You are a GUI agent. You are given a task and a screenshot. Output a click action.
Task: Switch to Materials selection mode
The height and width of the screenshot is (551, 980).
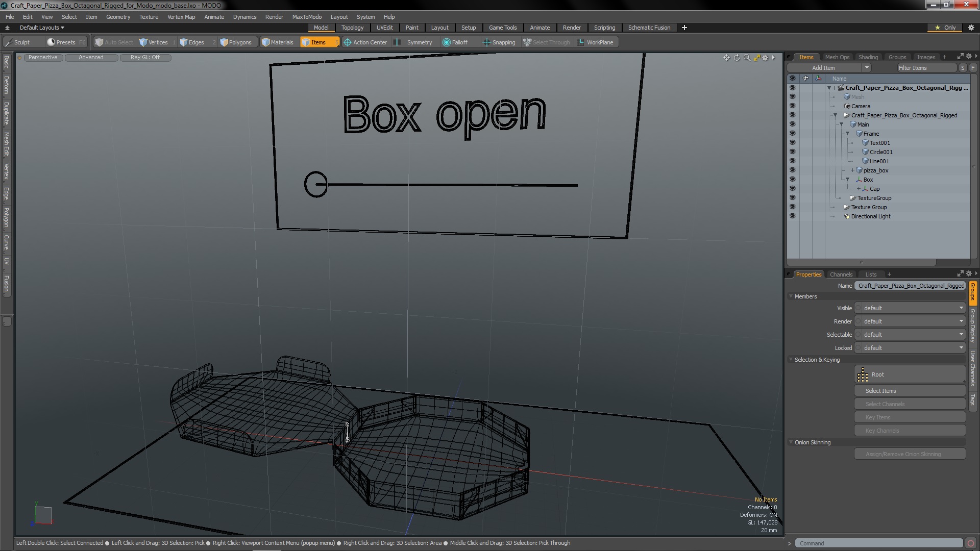[x=278, y=42]
